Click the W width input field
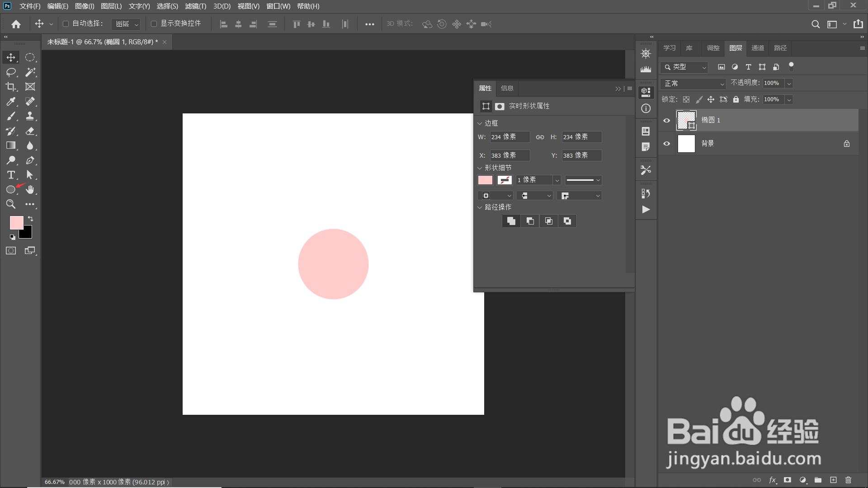The width and height of the screenshot is (868, 488). pos(509,137)
